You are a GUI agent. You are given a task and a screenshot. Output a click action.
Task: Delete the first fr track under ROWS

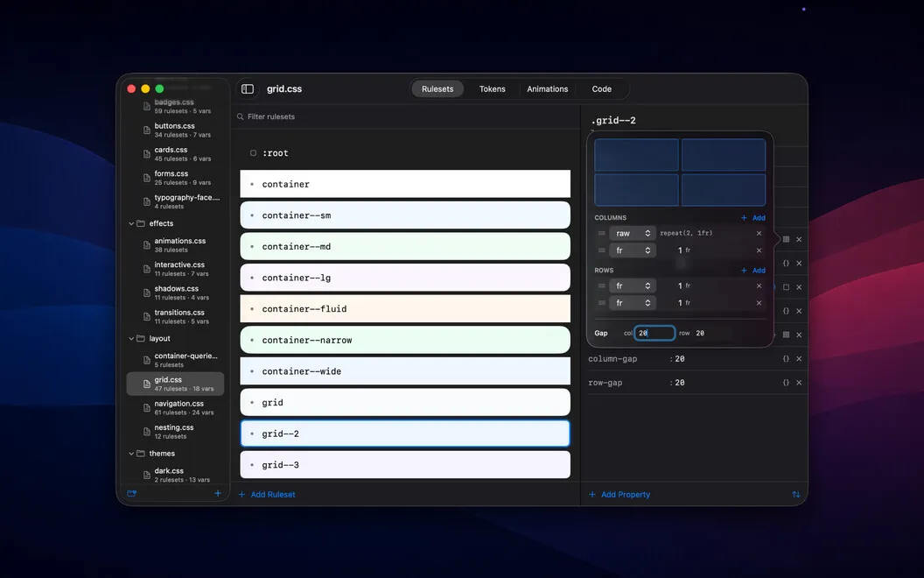tap(759, 286)
